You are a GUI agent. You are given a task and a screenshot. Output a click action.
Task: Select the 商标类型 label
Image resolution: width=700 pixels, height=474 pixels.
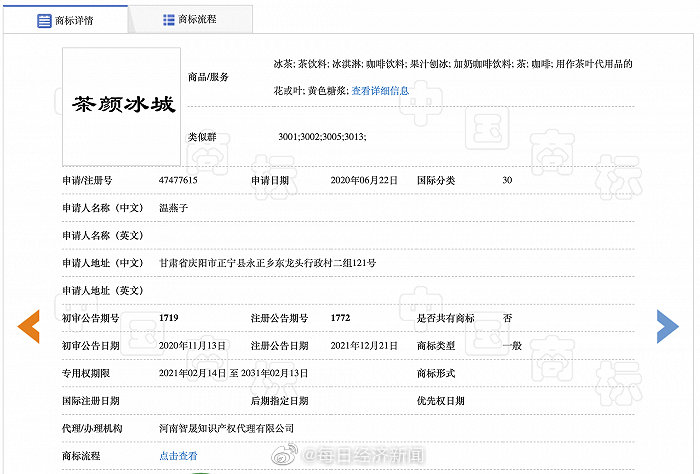[436, 345]
